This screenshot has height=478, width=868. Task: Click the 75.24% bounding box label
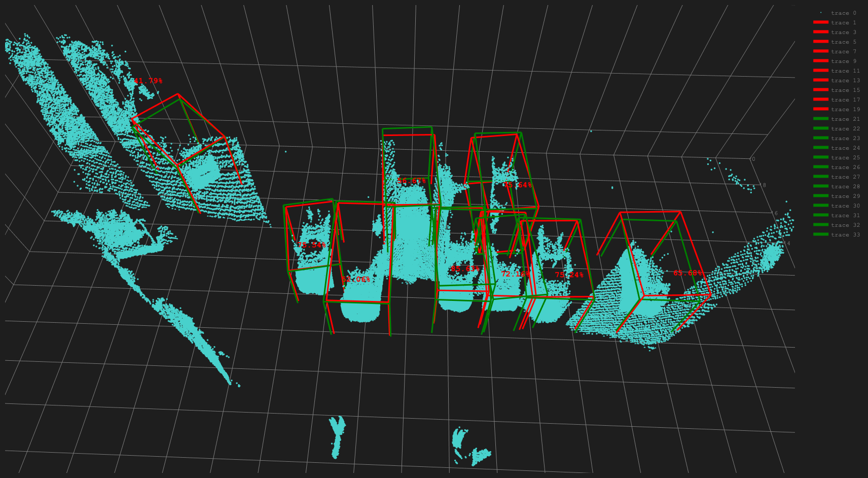(x=569, y=275)
